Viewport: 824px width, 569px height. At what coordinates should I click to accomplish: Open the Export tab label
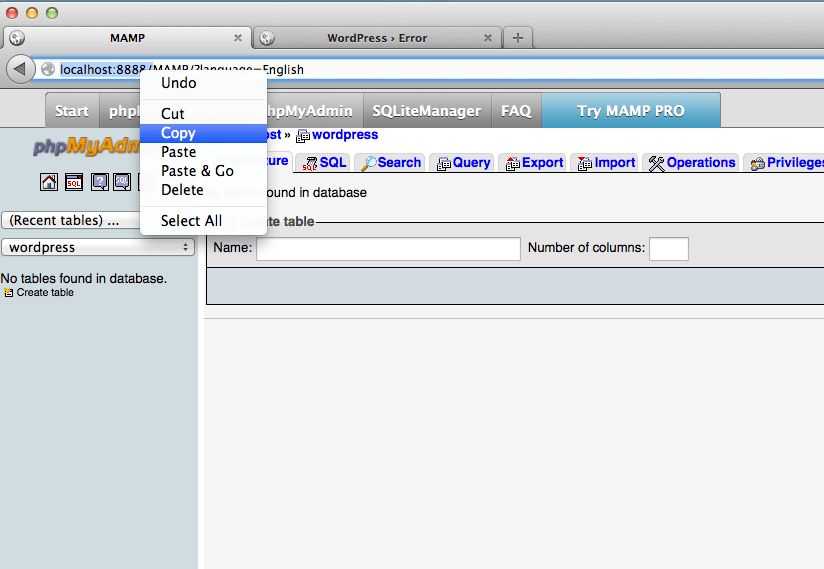(x=543, y=163)
